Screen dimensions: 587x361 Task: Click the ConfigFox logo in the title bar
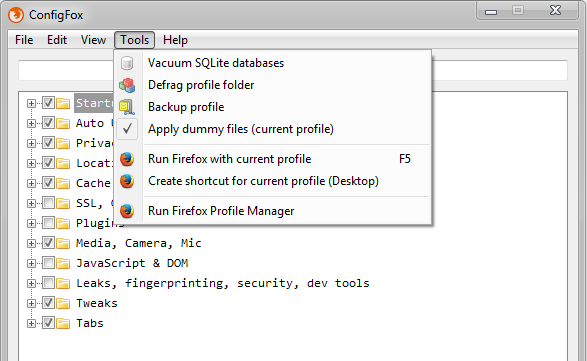[16, 15]
